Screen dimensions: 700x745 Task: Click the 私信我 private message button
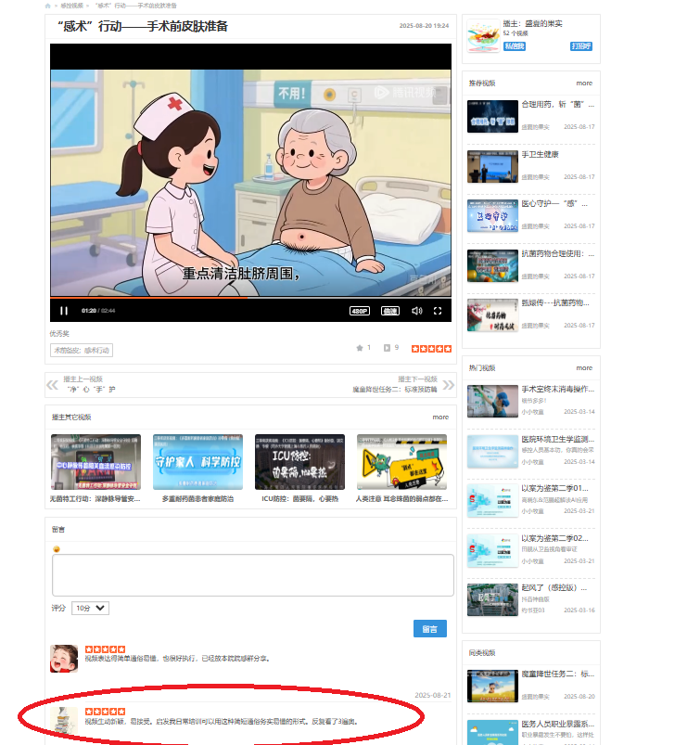(x=515, y=45)
